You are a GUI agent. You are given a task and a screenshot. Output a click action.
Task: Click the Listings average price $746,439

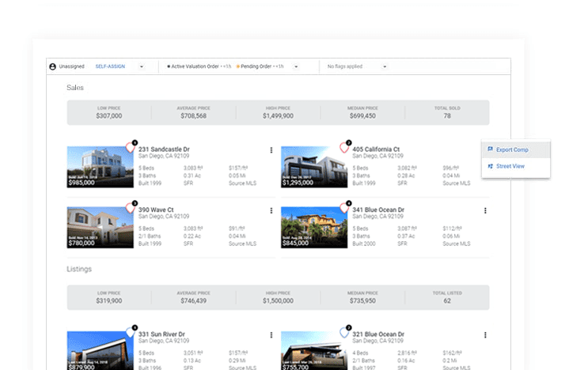(194, 301)
